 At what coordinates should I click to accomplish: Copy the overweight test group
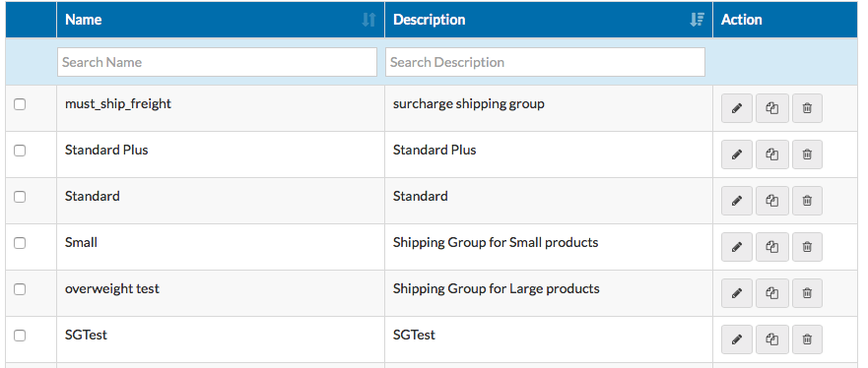pyautogui.click(x=772, y=293)
